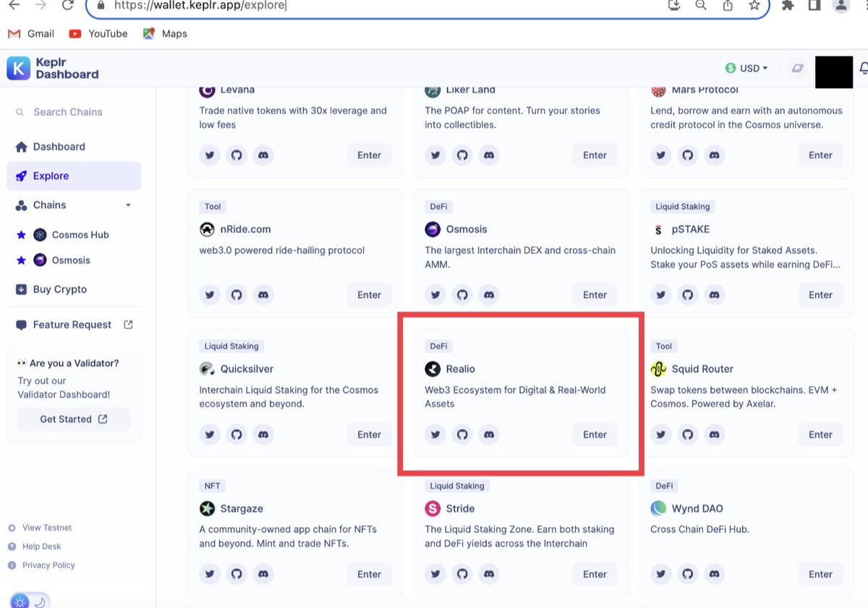Open Maps bookmark
Screen dimensions: 868x608
pyautogui.click(x=165, y=33)
